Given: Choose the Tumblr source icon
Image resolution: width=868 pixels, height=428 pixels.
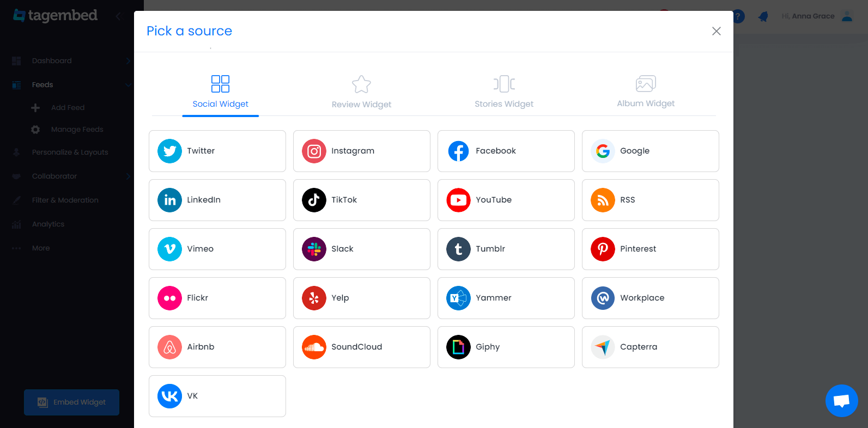Looking at the screenshot, I should pyautogui.click(x=458, y=249).
